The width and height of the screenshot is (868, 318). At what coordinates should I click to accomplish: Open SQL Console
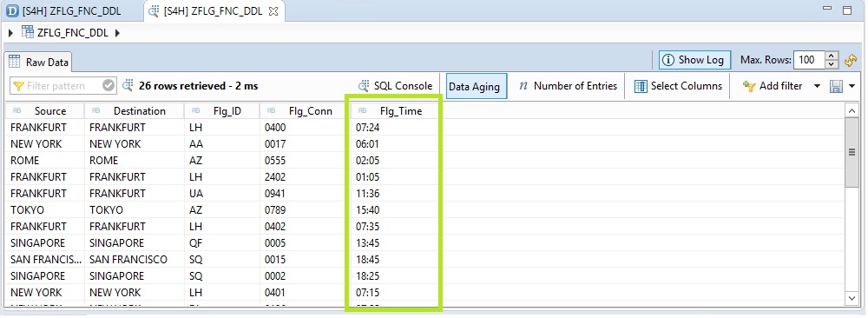(x=395, y=86)
